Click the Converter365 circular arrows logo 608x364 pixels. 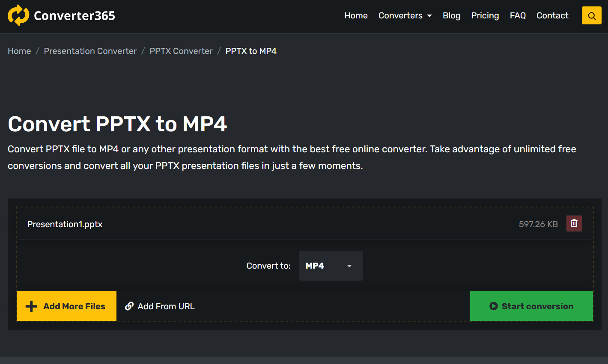coord(18,16)
